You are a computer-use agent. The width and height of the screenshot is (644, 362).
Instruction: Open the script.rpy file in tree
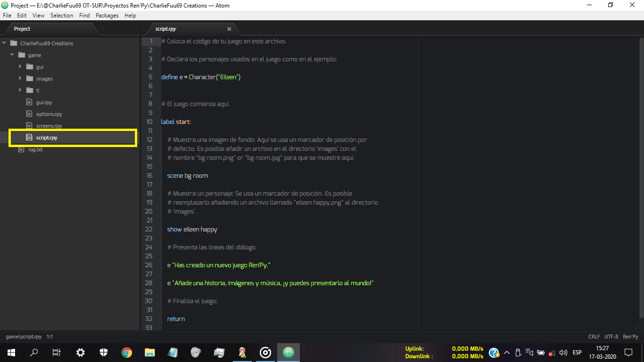point(47,138)
